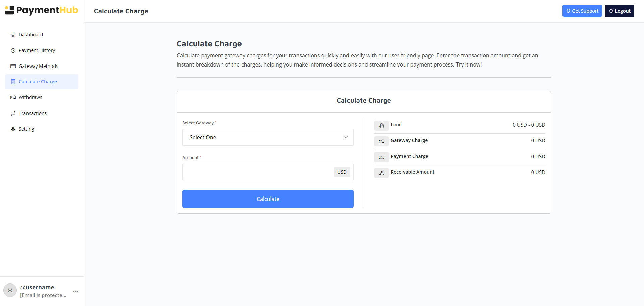Image resolution: width=644 pixels, height=306 pixels.
Task: Click the Limit hand icon
Action: [381, 126]
